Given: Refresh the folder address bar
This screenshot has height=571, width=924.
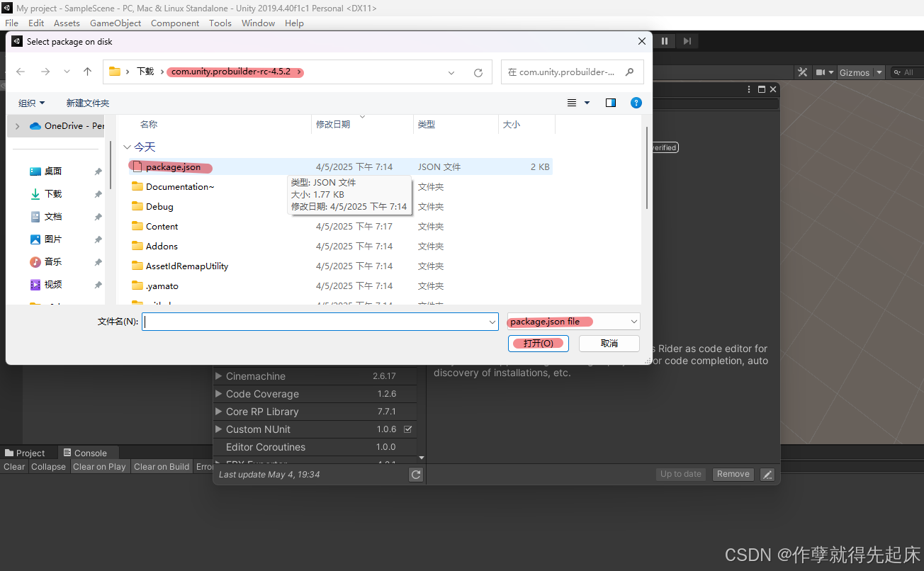Looking at the screenshot, I should pos(478,72).
